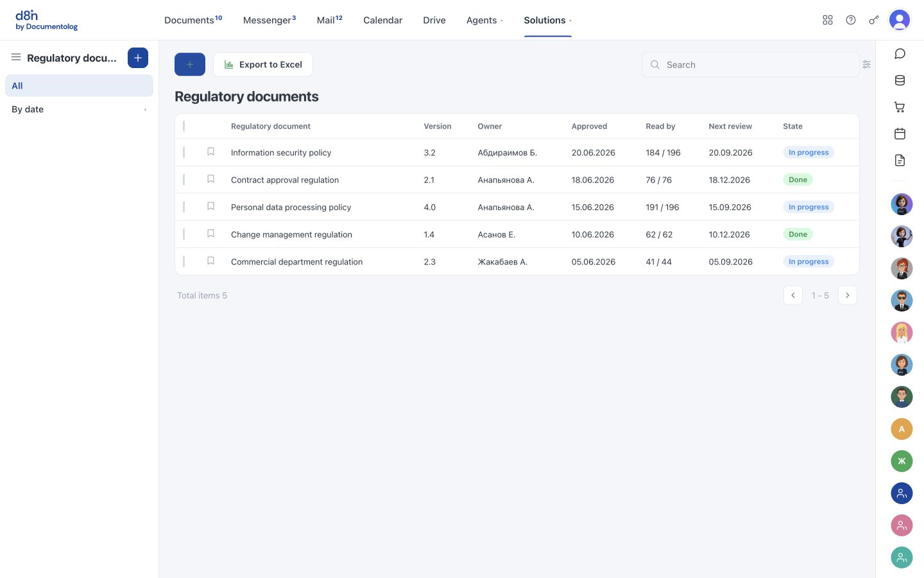Open the help question mark icon
924x578 pixels.
point(851,20)
